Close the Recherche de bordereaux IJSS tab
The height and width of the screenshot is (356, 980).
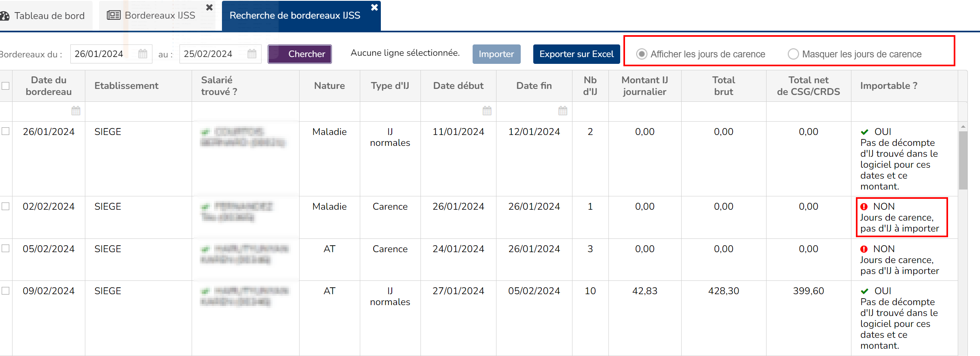point(374,8)
